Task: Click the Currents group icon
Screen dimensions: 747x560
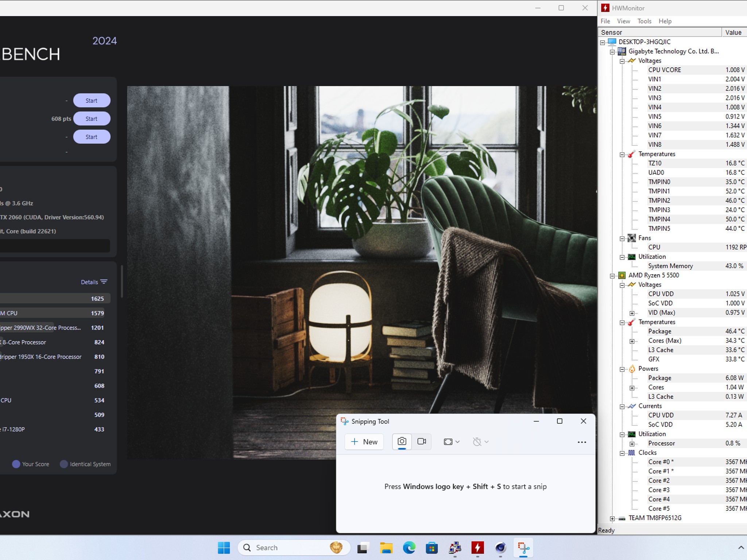Action: pyautogui.click(x=632, y=406)
